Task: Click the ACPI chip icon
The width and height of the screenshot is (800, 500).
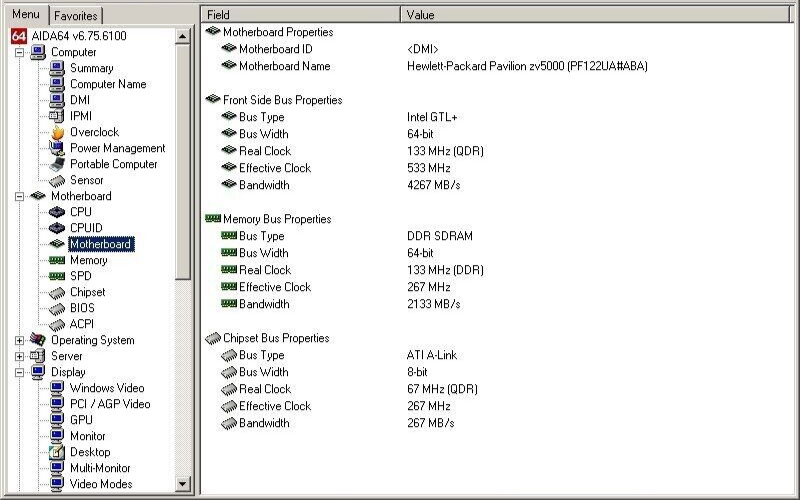Action: click(x=57, y=324)
